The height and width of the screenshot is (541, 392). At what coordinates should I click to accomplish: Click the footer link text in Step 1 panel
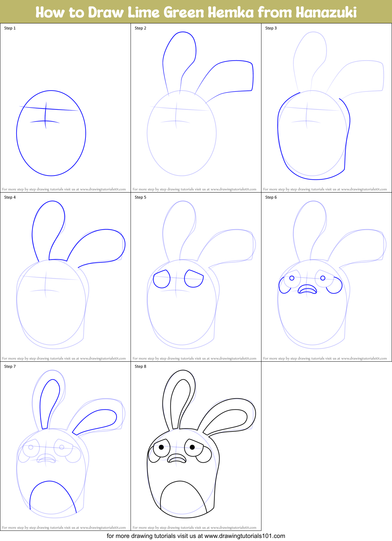click(x=64, y=189)
